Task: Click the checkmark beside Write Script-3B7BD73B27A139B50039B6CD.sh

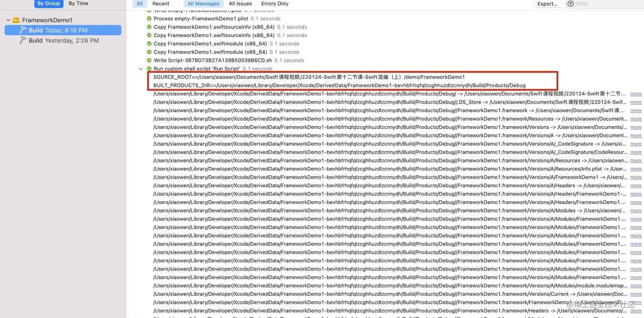Action: (x=149, y=60)
